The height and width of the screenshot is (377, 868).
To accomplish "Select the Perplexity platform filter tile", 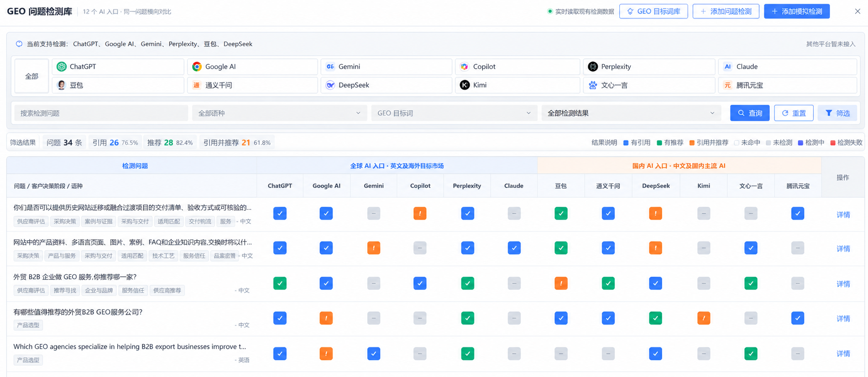I will (x=649, y=67).
